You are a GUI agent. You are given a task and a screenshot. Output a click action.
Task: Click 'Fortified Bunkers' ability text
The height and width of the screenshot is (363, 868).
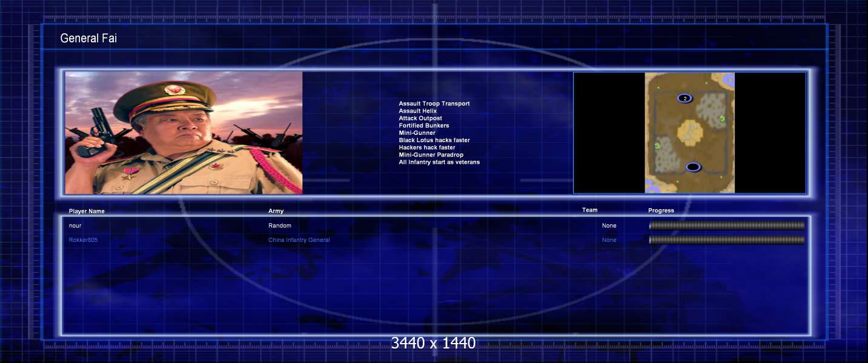pos(424,125)
